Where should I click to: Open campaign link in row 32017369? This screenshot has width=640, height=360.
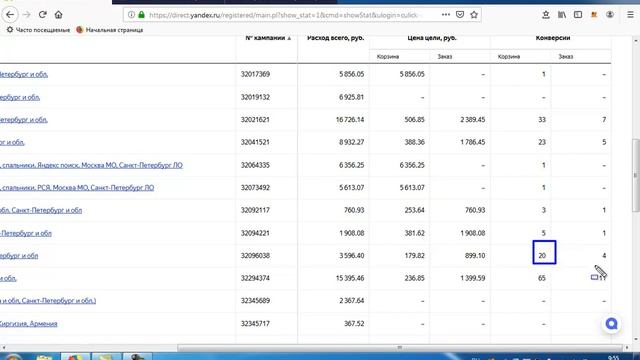click(24, 74)
